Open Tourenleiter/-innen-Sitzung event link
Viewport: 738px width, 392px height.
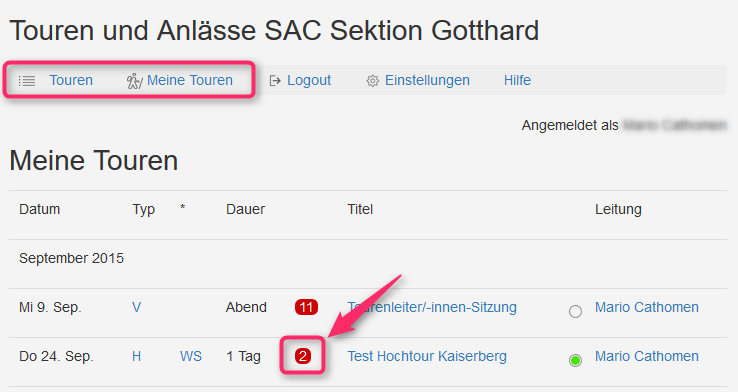[432, 307]
